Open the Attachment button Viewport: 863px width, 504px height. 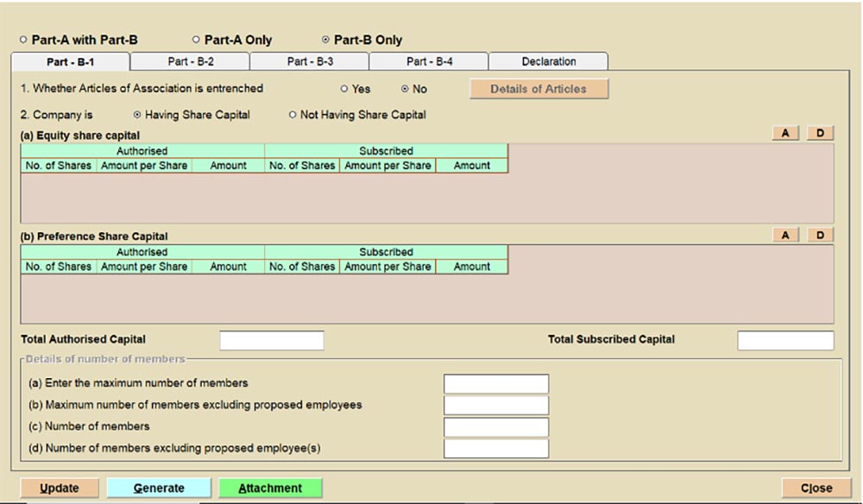[x=270, y=488]
